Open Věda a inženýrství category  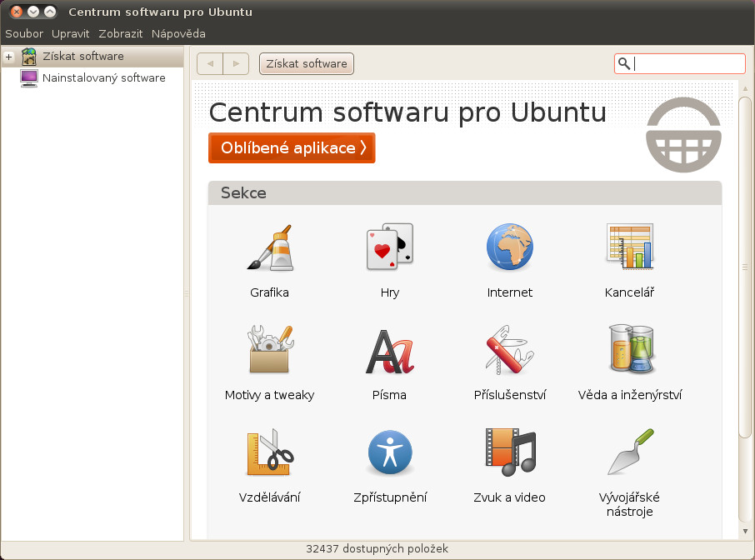629,350
